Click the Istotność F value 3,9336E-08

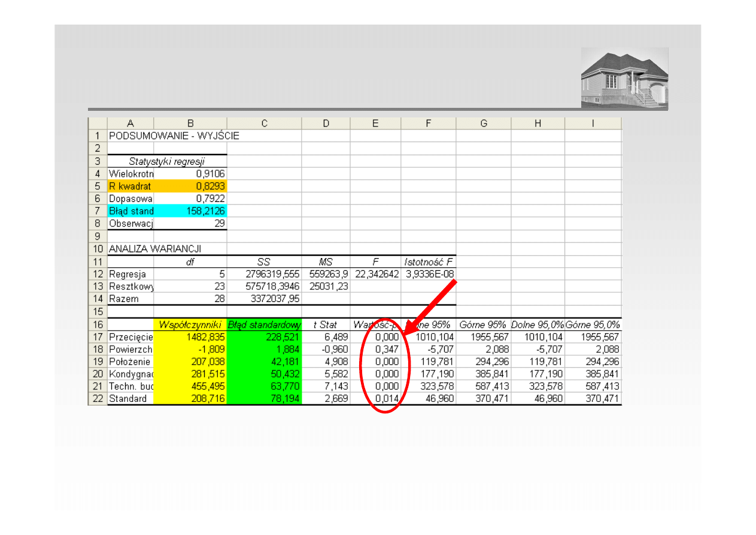point(428,274)
